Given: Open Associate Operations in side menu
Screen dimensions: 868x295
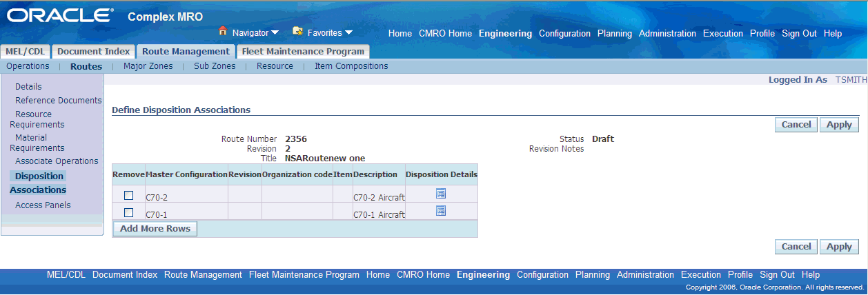Looking at the screenshot, I should pyautogui.click(x=57, y=161).
